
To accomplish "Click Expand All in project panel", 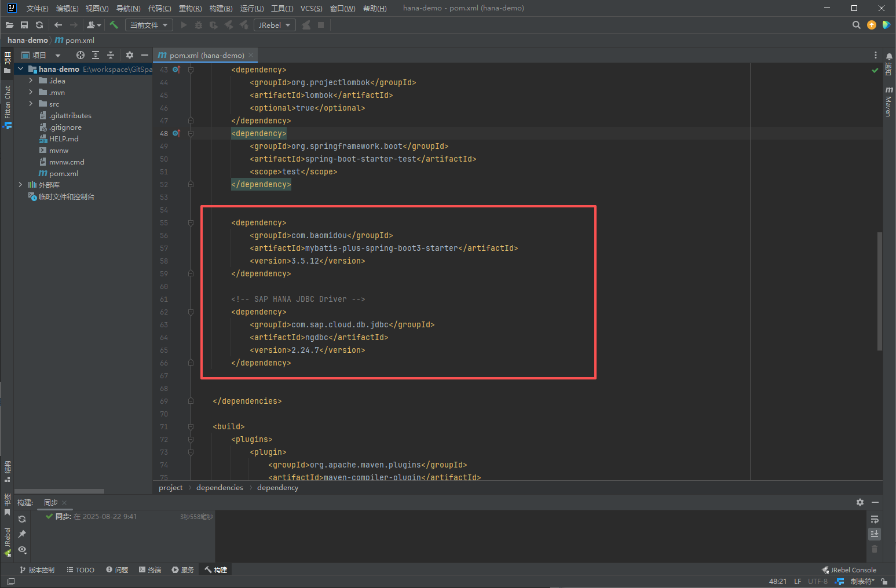I will click(96, 55).
